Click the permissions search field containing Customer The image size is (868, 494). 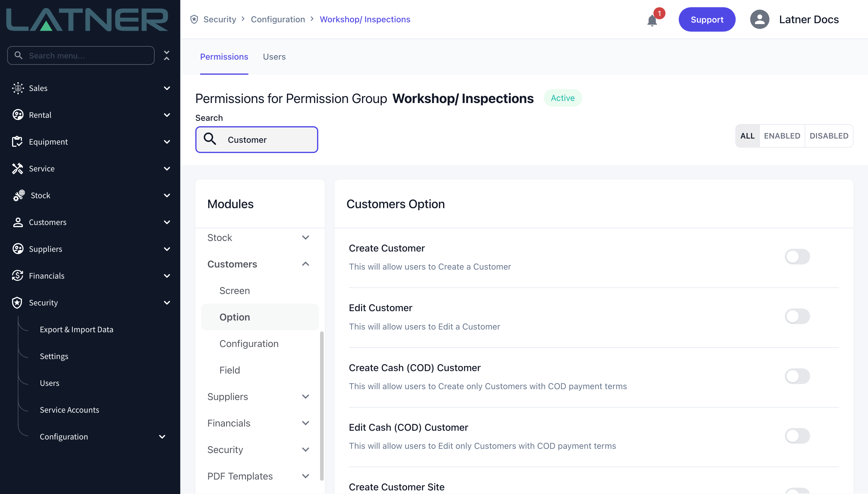point(256,139)
